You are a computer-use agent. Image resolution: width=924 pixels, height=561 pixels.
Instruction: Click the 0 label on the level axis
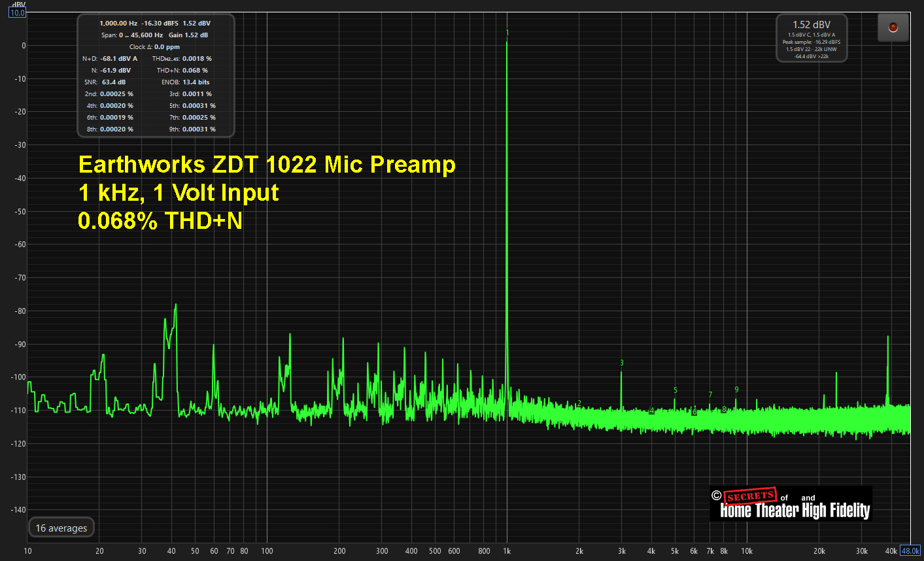[x=24, y=46]
